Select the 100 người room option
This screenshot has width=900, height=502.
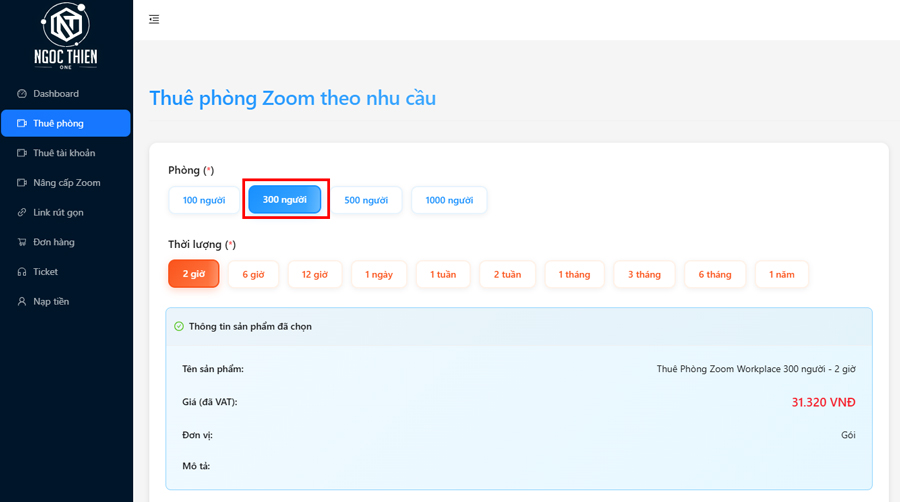pos(204,200)
